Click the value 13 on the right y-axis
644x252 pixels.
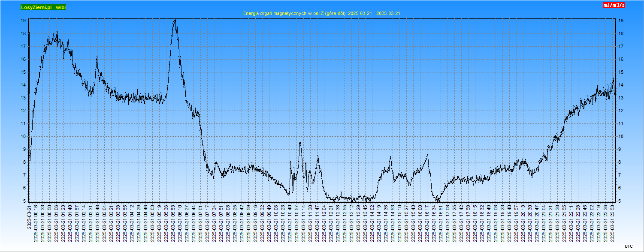pos(620,98)
